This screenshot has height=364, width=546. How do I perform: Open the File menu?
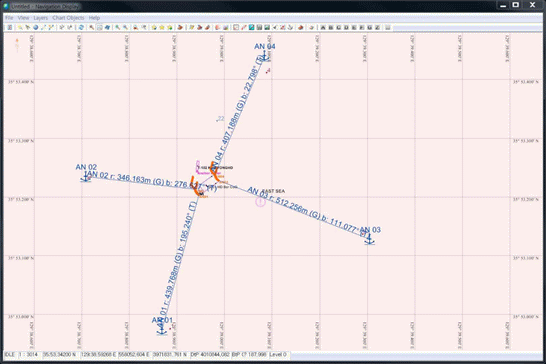click(x=9, y=18)
